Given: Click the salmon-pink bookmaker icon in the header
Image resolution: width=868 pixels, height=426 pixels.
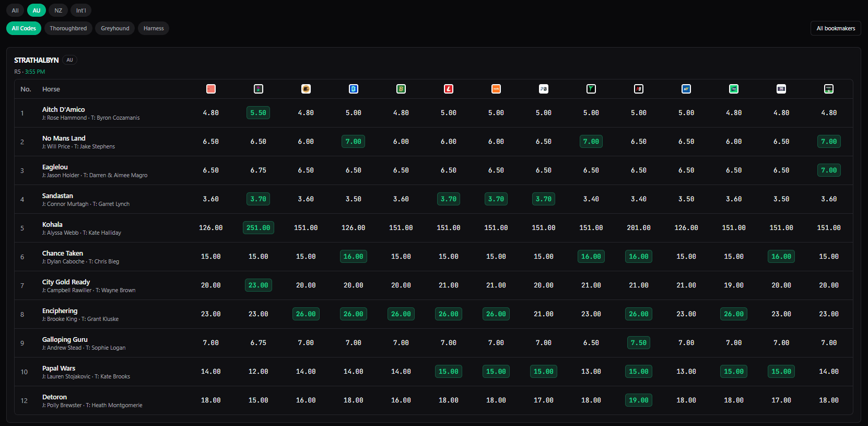Looking at the screenshot, I should pos(211,89).
